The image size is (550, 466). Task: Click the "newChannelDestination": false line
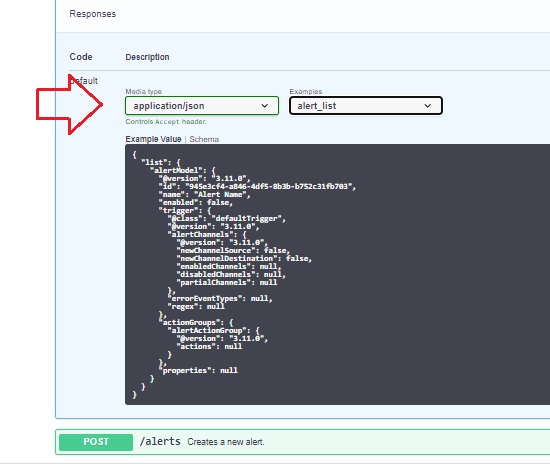244,258
